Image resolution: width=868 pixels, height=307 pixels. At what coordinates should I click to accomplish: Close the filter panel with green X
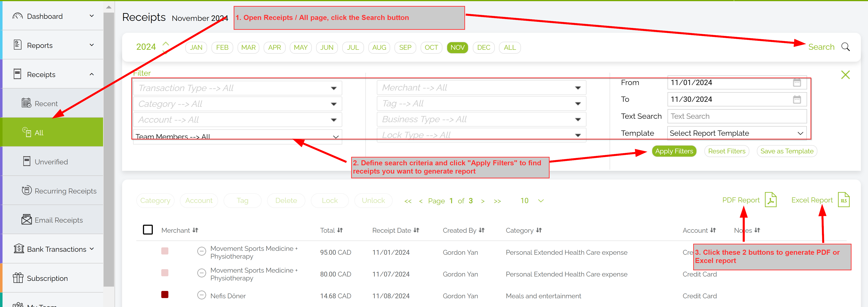click(x=845, y=75)
